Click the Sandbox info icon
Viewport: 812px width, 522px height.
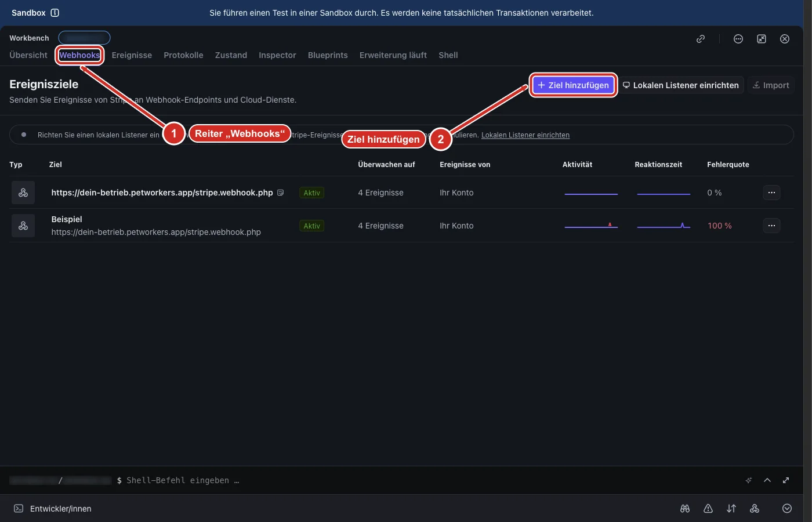[55, 13]
